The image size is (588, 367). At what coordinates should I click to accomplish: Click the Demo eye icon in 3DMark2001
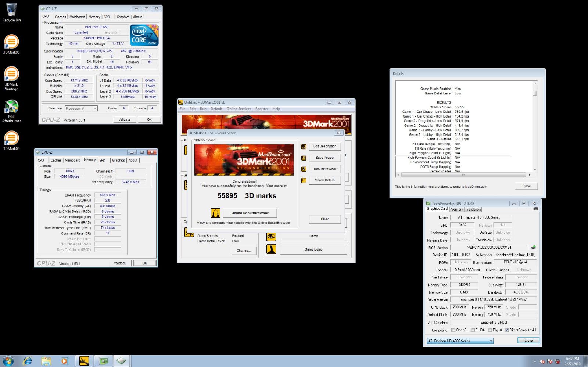click(x=271, y=236)
